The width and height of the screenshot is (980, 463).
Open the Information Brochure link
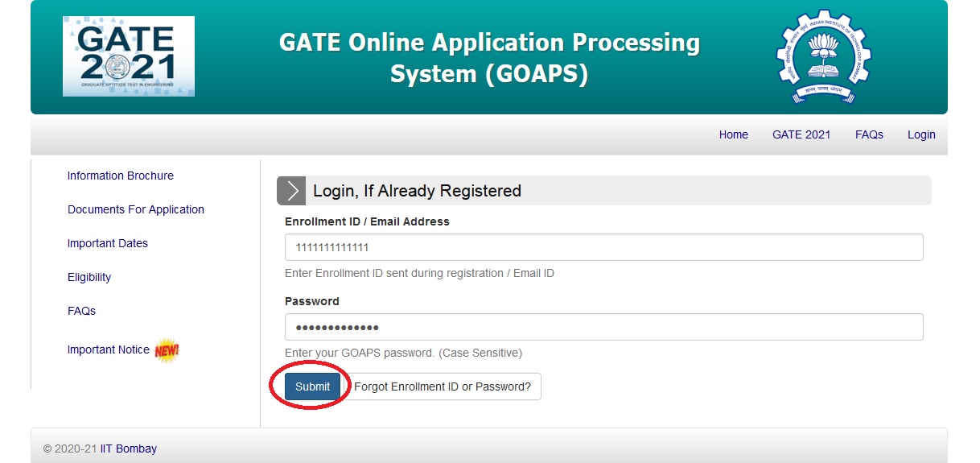(121, 176)
